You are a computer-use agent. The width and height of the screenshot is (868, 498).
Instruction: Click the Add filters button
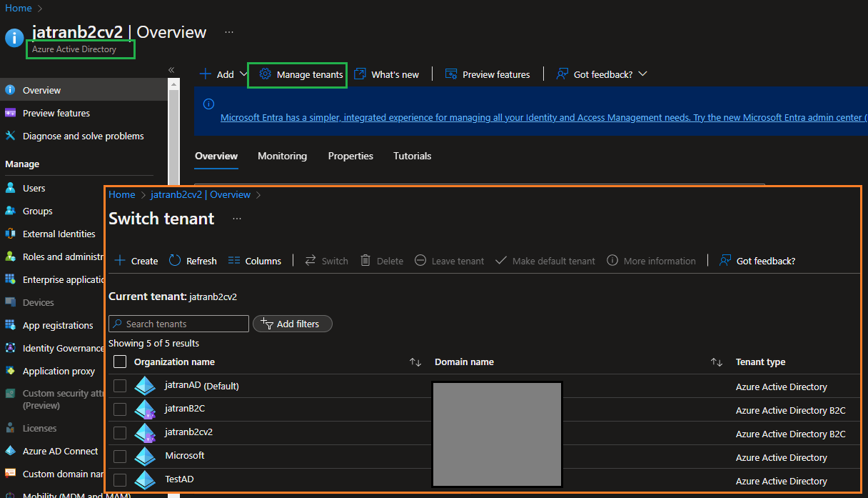coord(293,324)
